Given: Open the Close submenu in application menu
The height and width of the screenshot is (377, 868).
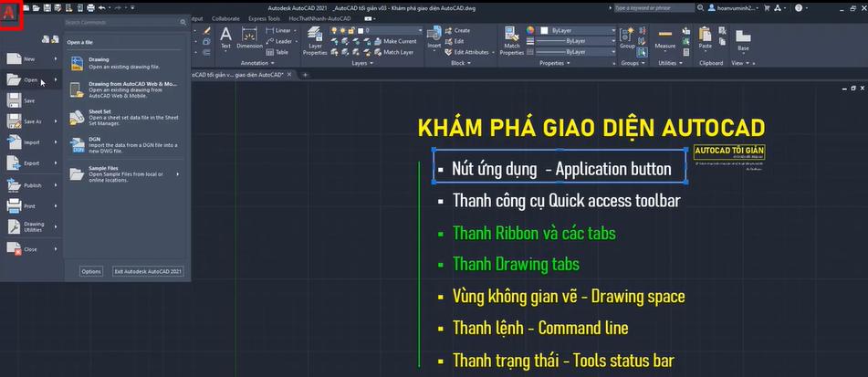Looking at the screenshot, I should click(32, 249).
